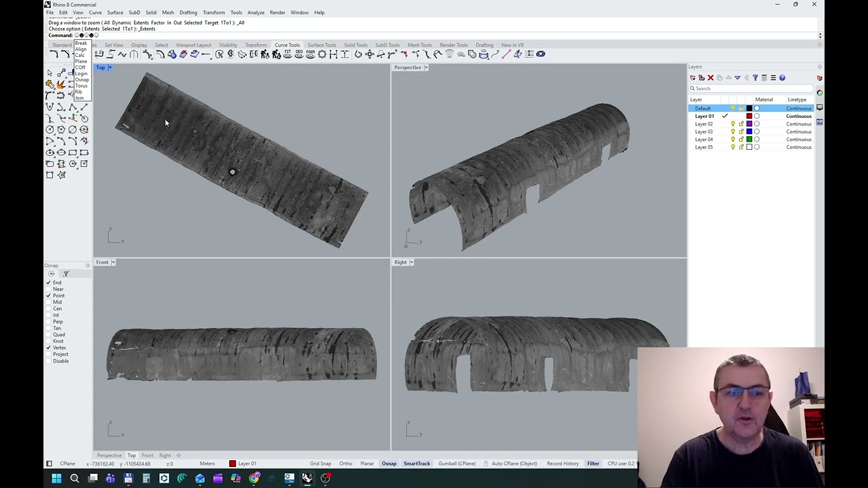868x488 pixels.
Task: Toggle the Point object snap checkbox
Action: pos(48,296)
